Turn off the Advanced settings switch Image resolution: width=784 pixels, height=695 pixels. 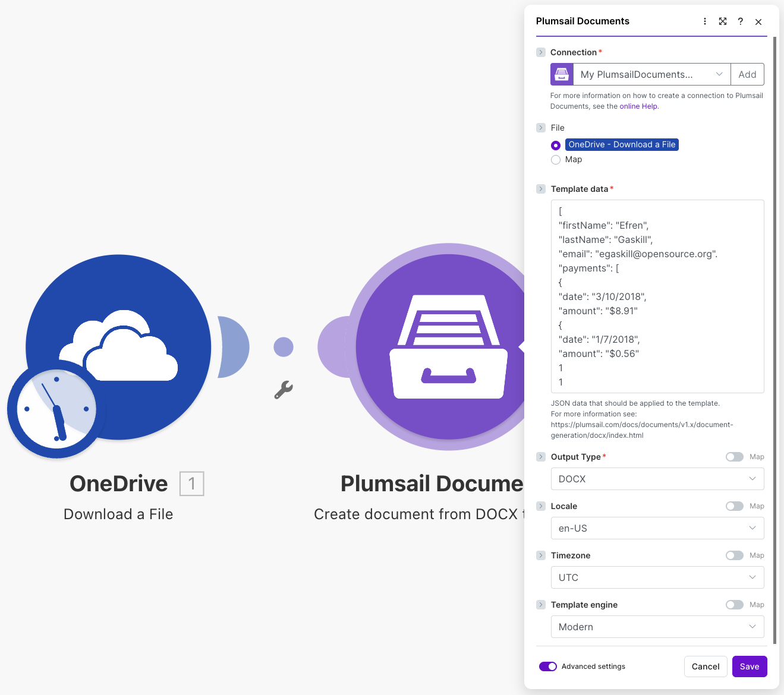pyautogui.click(x=548, y=666)
